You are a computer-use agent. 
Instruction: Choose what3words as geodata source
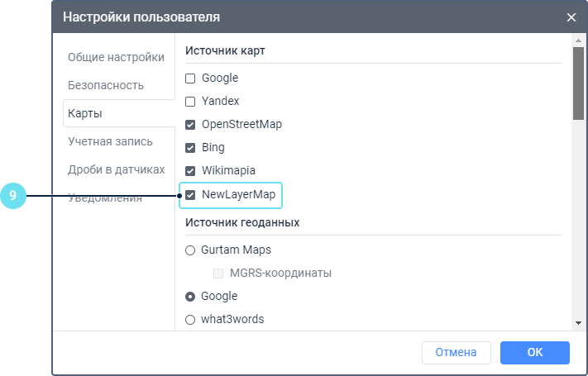190,319
